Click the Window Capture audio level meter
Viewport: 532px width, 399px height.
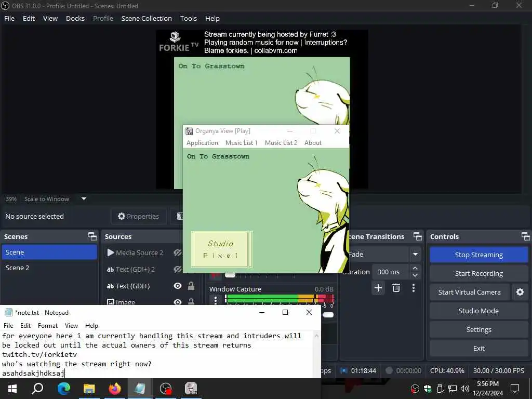(x=280, y=299)
